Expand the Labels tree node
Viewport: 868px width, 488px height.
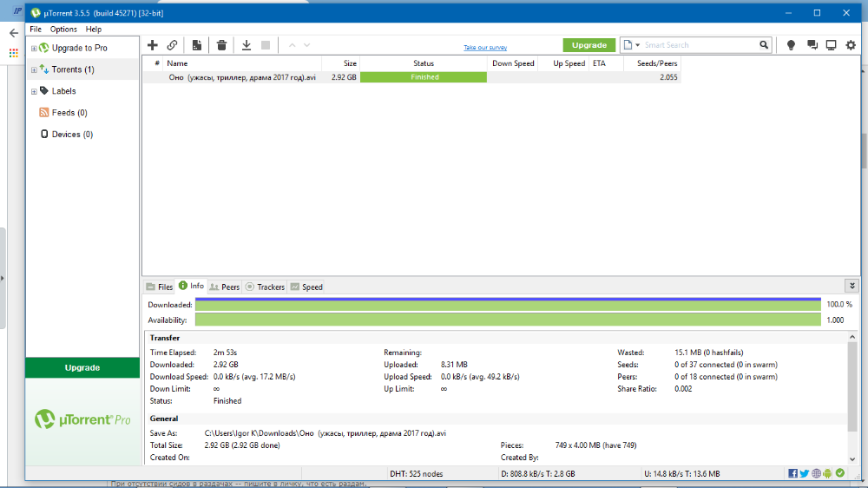tap(34, 91)
